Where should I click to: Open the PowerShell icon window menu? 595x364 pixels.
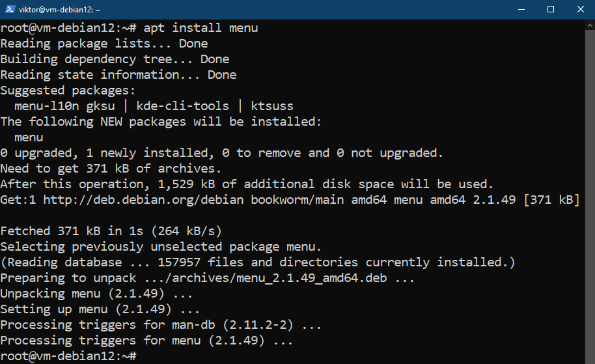10,10
